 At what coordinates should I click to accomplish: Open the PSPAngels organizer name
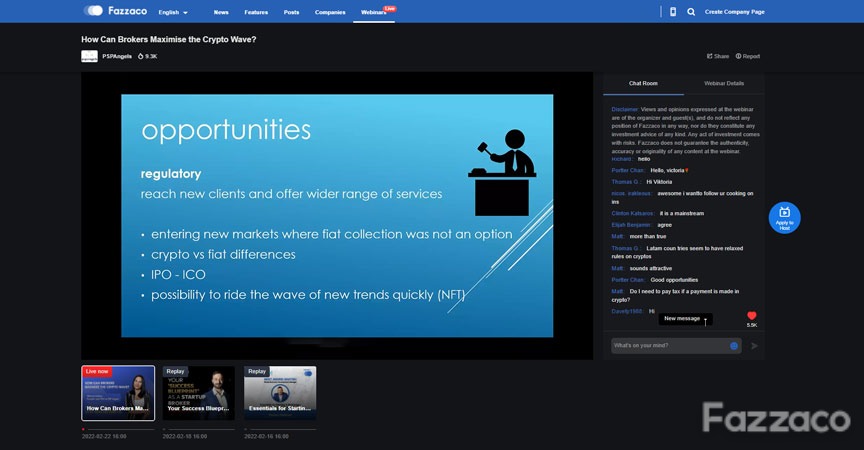tap(117, 56)
